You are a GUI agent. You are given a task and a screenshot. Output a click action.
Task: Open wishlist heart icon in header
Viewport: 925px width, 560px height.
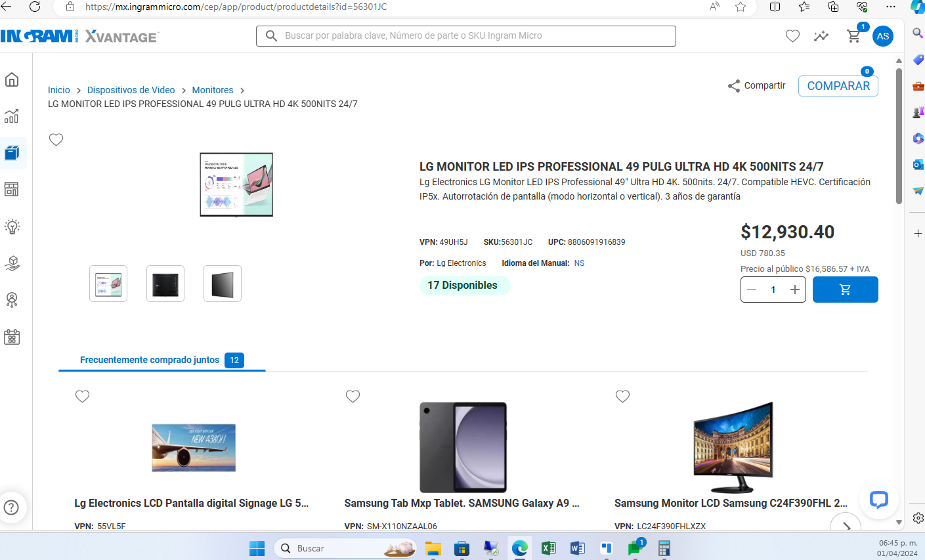coord(792,36)
